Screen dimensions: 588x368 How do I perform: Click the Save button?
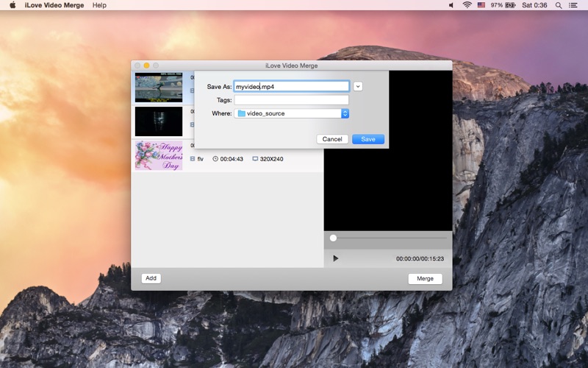pyautogui.click(x=368, y=139)
